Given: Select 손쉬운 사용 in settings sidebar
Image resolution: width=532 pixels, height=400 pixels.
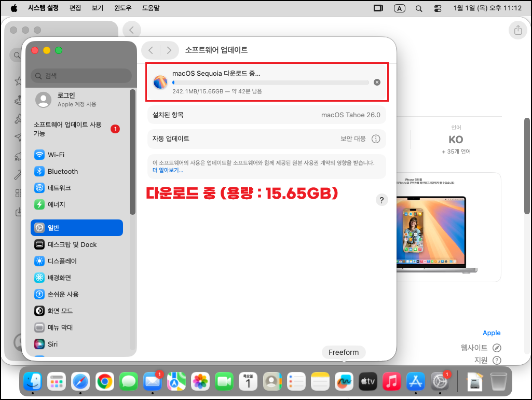Looking at the screenshot, I should coord(77,294).
